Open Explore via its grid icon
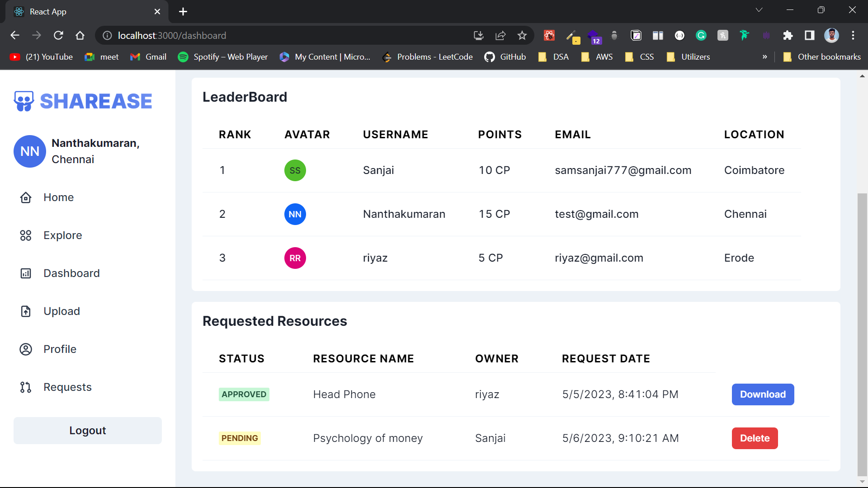Viewport: 868px width, 488px height. click(26, 235)
